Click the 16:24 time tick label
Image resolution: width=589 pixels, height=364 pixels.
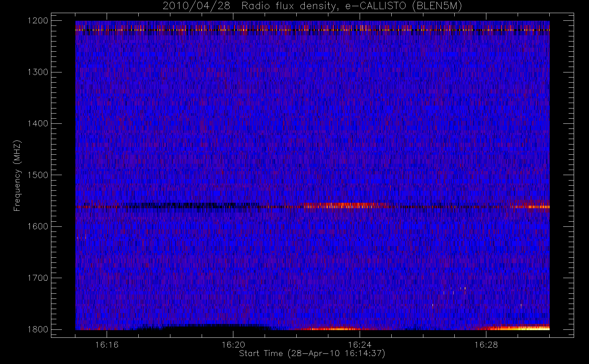click(x=360, y=345)
